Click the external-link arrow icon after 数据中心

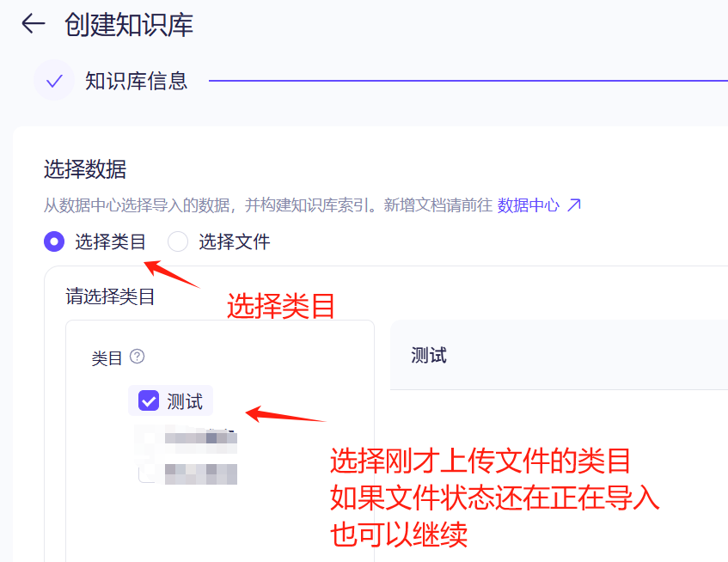(x=574, y=205)
